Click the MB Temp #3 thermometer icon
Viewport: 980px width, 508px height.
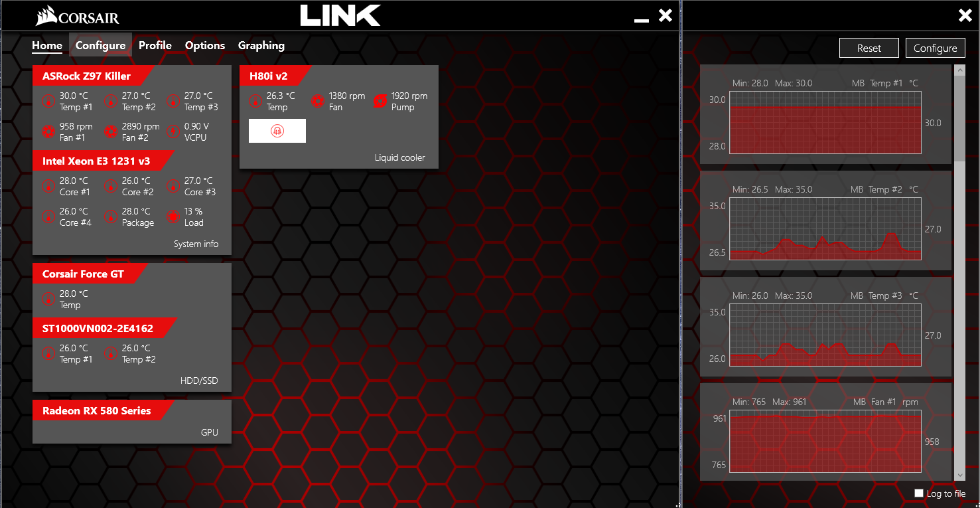click(x=173, y=101)
